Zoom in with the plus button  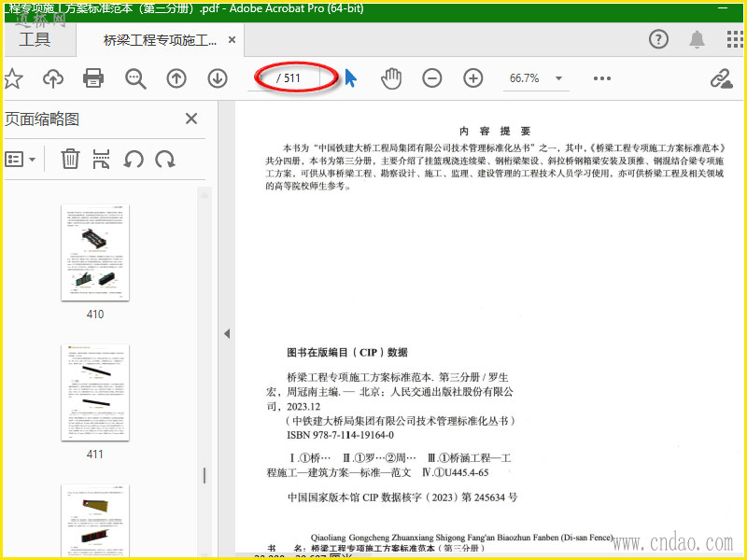[x=473, y=78]
